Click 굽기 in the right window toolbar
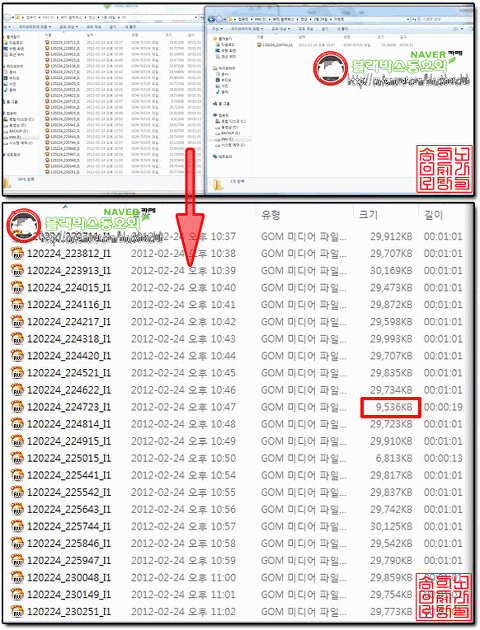 tap(325, 29)
